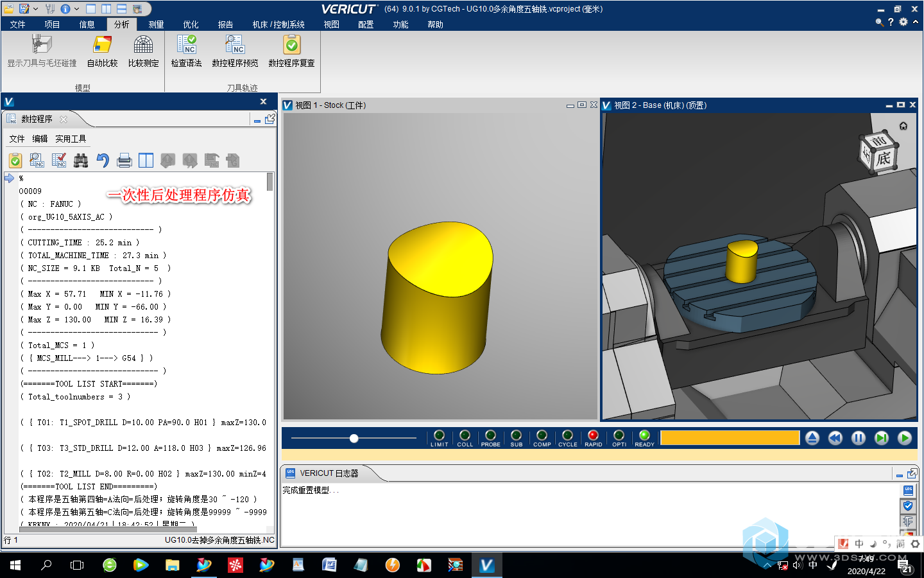Switch to the 测量 ribbon tab
Screen dimensions: 924x578
tap(156, 24)
